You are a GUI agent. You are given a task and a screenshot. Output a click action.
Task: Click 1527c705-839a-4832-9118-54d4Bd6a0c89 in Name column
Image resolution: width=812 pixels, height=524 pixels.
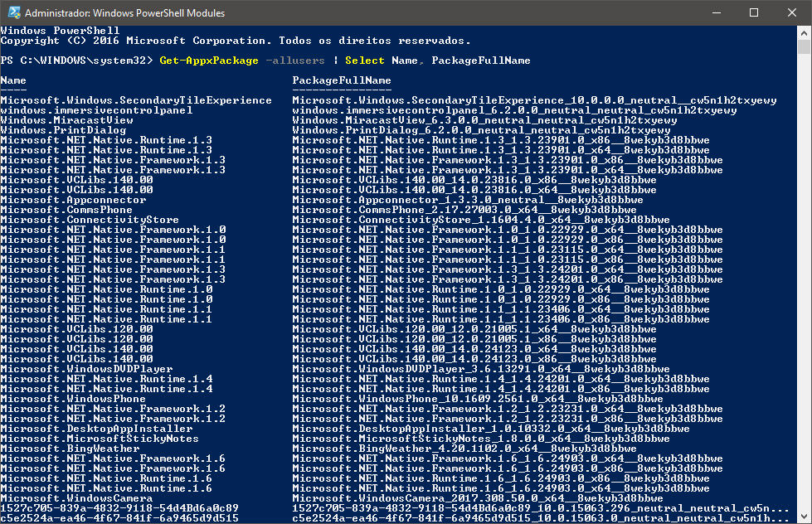tap(119, 508)
